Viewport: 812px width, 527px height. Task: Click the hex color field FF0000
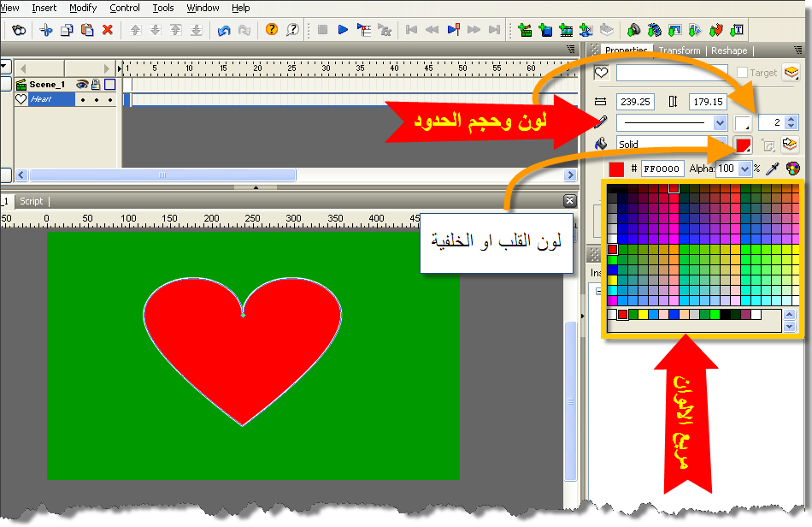pos(661,169)
